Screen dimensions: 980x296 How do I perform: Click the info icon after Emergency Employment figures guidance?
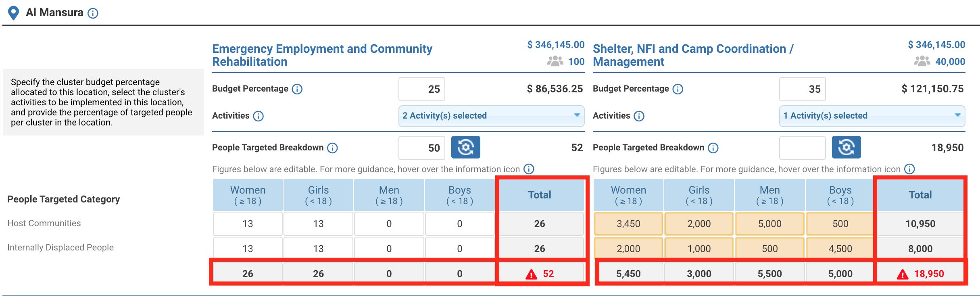[x=529, y=169]
